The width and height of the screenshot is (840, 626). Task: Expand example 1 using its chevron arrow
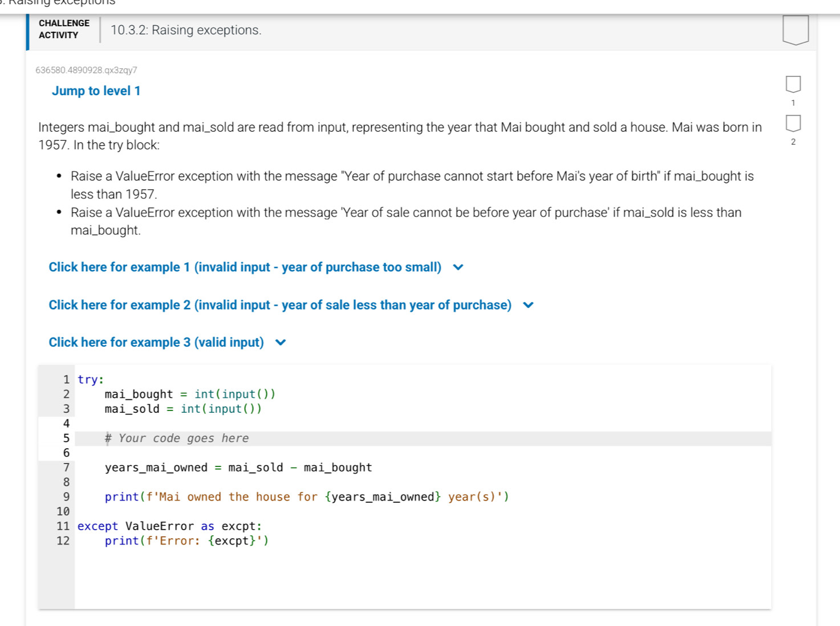[458, 267]
